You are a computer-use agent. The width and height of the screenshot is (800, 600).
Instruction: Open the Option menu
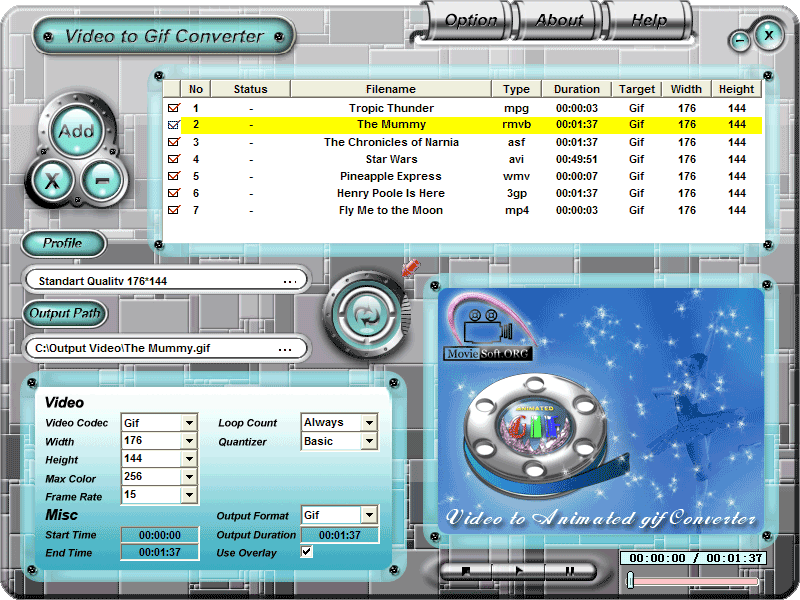[470, 20]
